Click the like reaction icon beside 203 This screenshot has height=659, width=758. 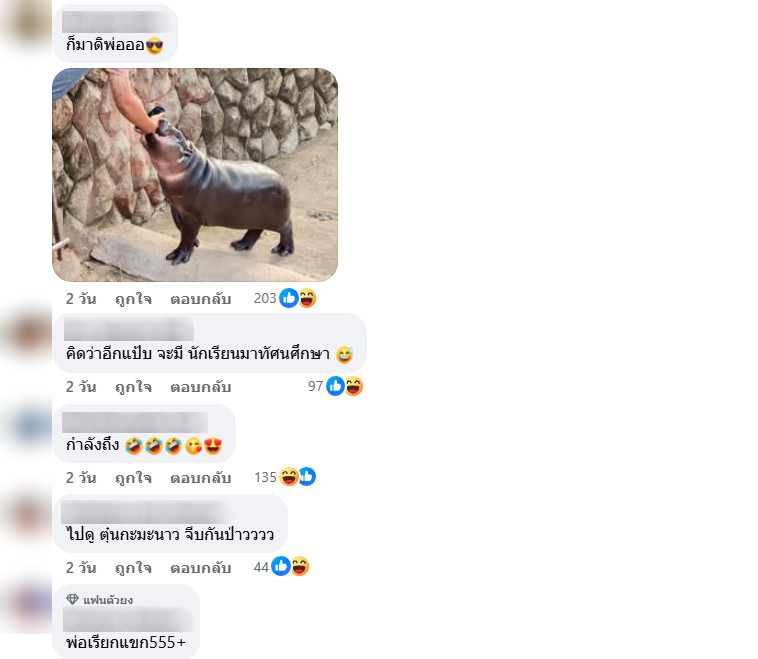(x=289, y=298)
